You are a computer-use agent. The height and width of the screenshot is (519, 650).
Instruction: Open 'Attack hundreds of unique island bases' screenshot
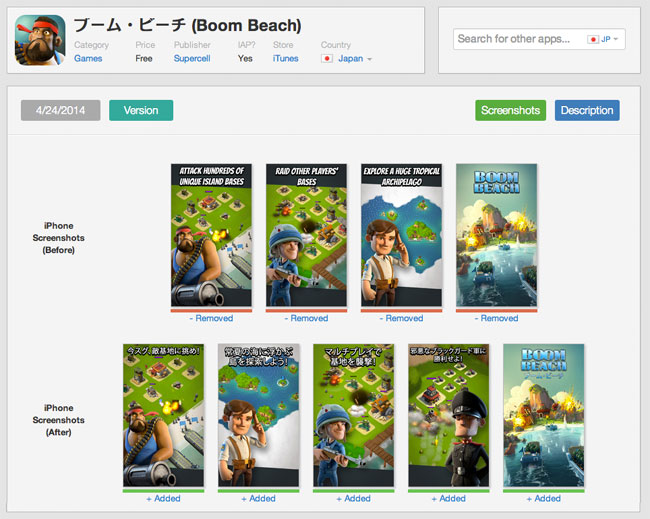pyautogui.click(x=211, y=235)
